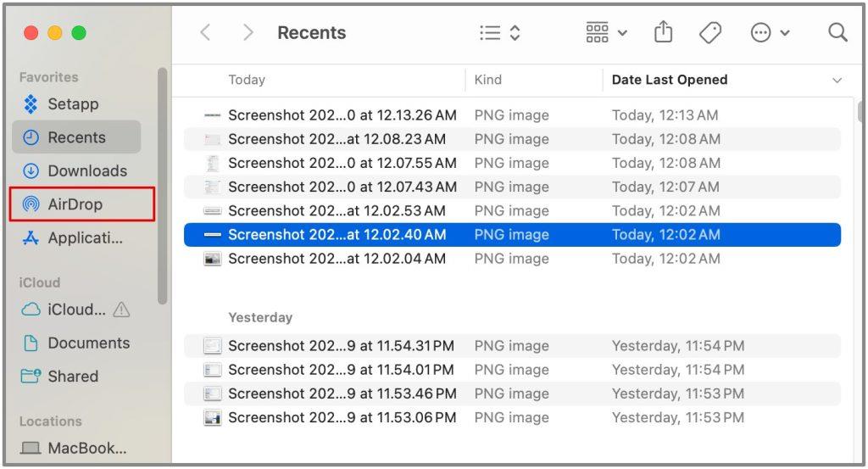
Task: Click thumbnail of 12.02.04 AM screenshot
Action: pos(213,259)
